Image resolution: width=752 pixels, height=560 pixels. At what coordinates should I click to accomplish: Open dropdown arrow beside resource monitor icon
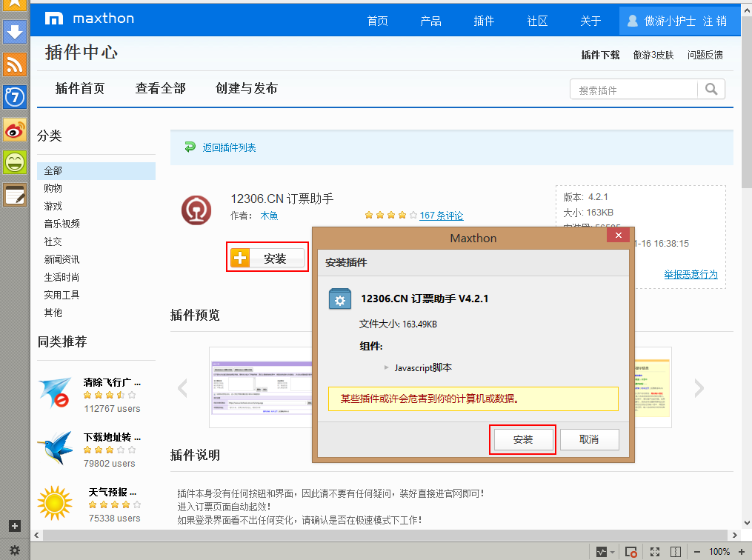click(613, 553)
